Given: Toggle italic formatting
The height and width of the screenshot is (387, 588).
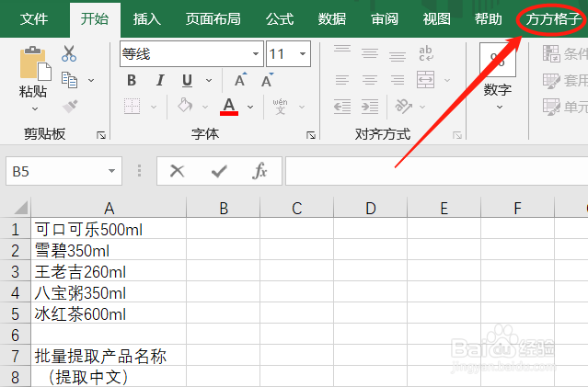Looking at the screenshot, I should [x=160, y=80].
